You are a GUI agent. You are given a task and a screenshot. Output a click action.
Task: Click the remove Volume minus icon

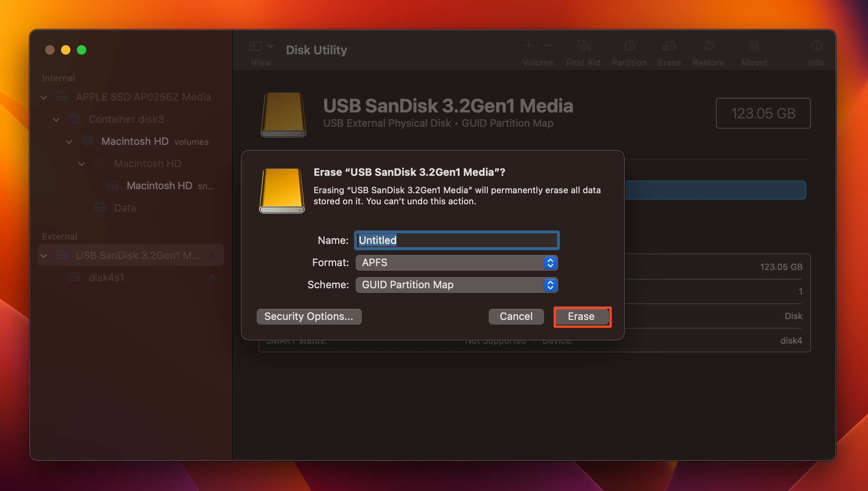click(x=548, y=46)
